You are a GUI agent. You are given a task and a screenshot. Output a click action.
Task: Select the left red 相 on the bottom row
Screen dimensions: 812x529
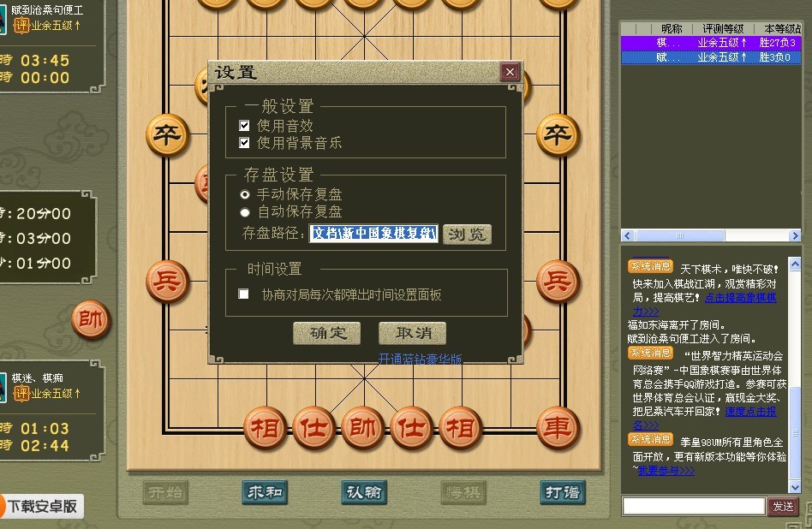click(x=265, y=428)
